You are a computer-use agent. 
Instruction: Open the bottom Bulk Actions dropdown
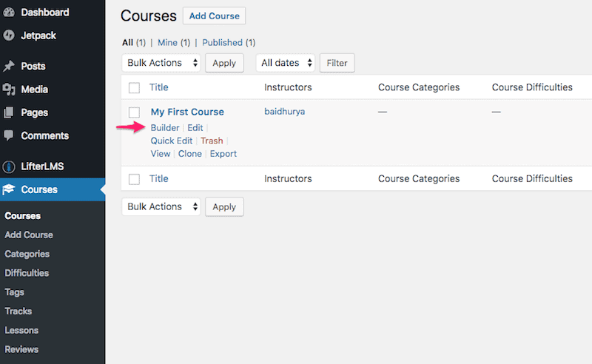[x=161, y=206]
